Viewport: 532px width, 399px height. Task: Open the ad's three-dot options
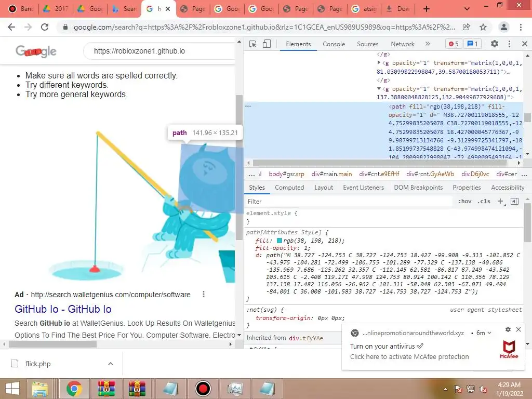[x=204, y=294]
